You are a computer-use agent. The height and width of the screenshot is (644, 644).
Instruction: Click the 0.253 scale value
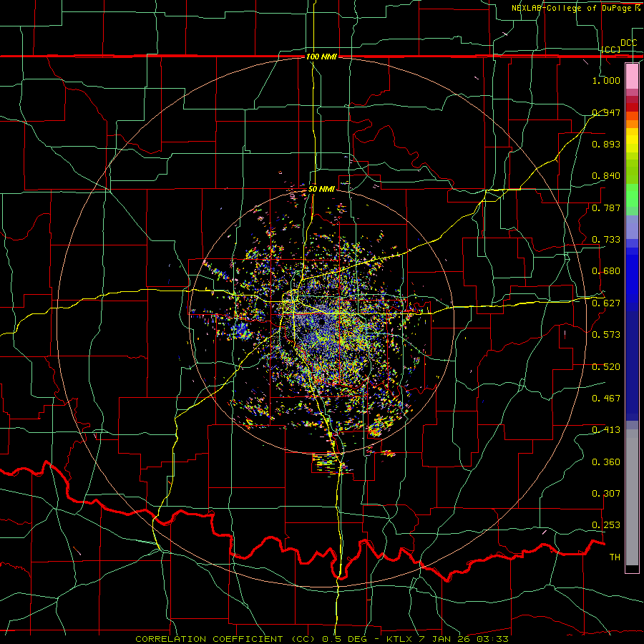pyautogui.click(x=606, y=525)
